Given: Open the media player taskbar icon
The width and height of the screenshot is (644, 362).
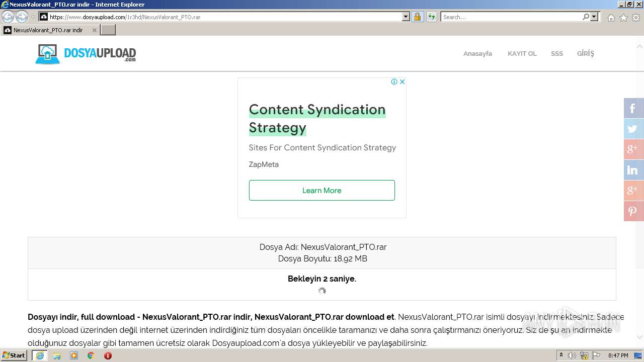Looking at the screenshot, I should click(x=74, y=355).
